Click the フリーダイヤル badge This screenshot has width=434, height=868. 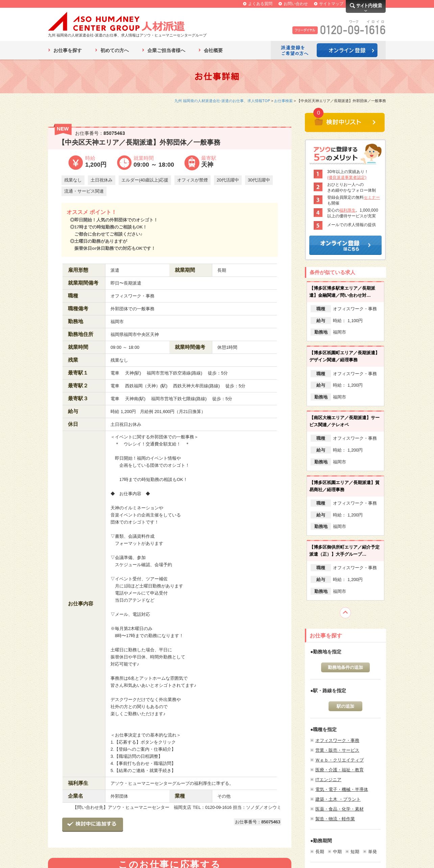click(305, 30)
